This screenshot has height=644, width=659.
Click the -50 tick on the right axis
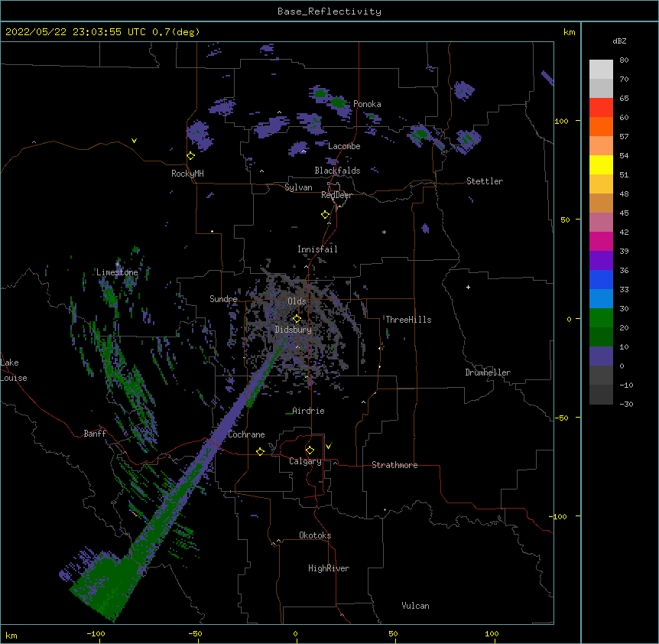pyautogui.click(x=561, y=418)
